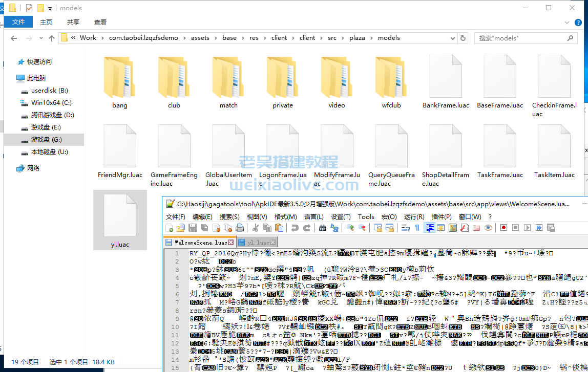588x372 pixels.
Task: Open recent locations dropdown beside forward arrow
Action: pos(40,38)
